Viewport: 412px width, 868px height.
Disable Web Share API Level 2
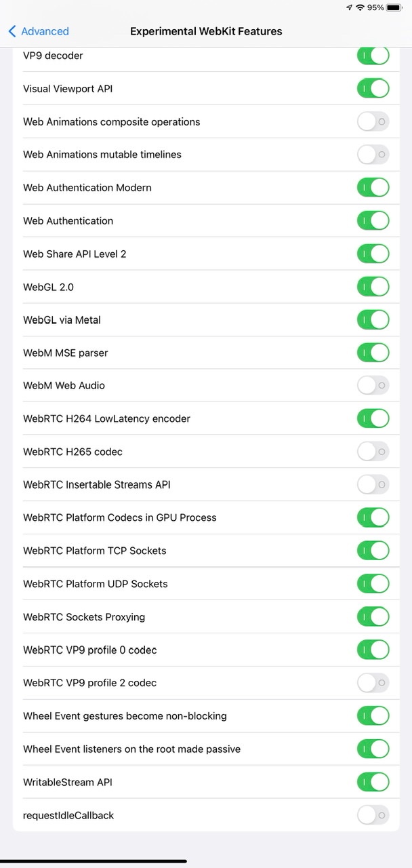coord(373,254)
